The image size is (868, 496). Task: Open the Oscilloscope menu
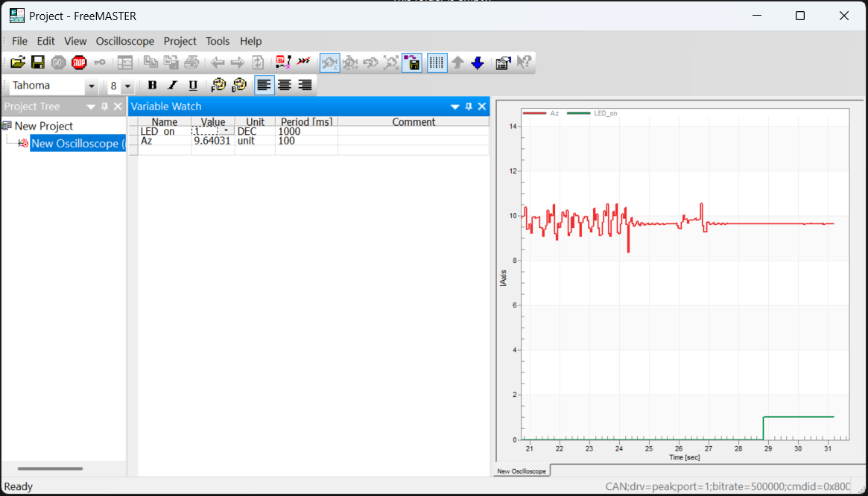pos(124,41)
